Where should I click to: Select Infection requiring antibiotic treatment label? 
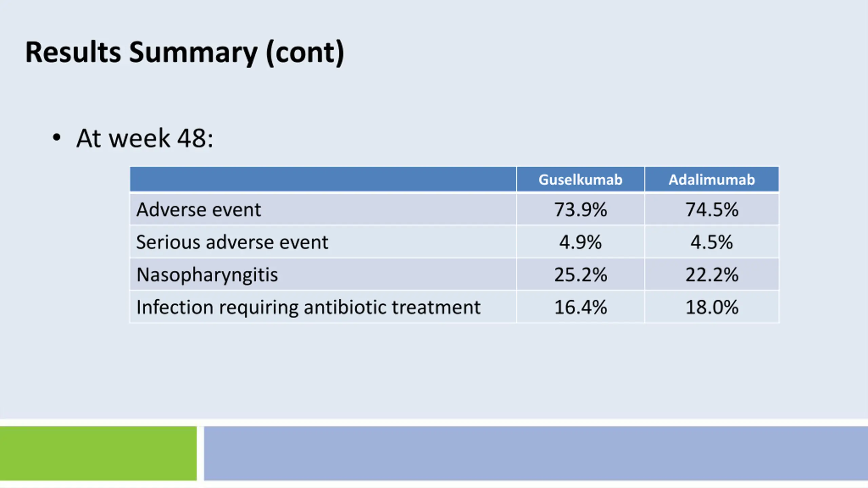coord(308,307)
